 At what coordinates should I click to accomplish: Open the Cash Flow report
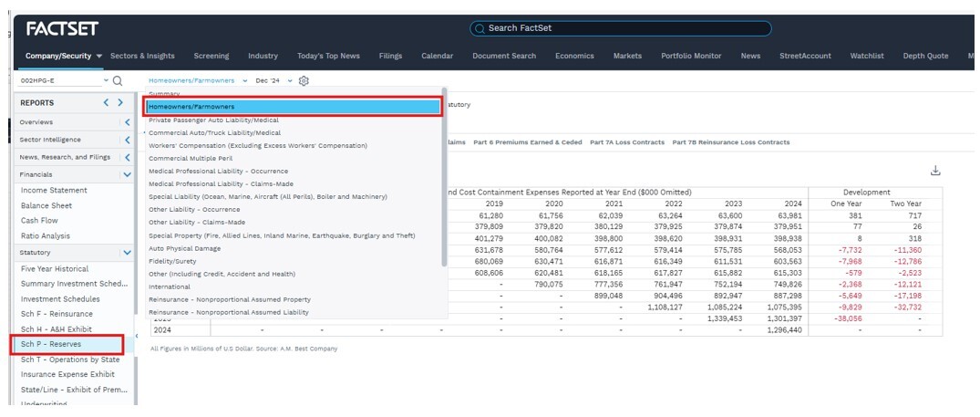[39, 221]
